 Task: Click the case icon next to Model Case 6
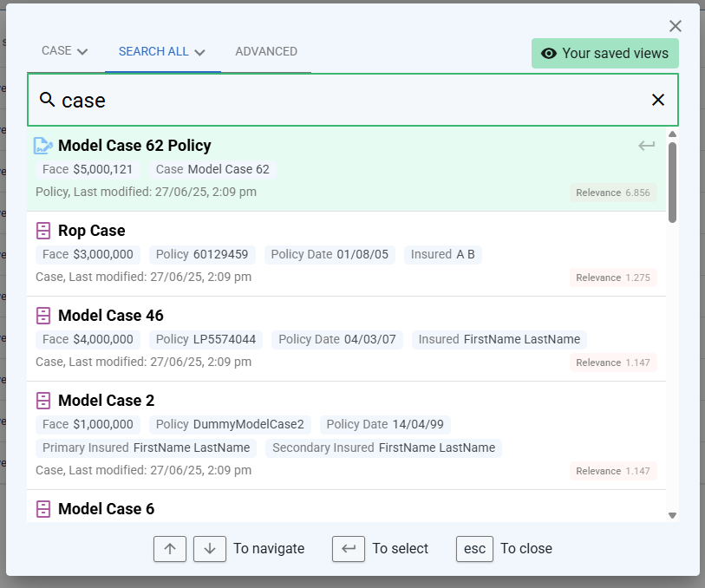click(x=43, y=509)
